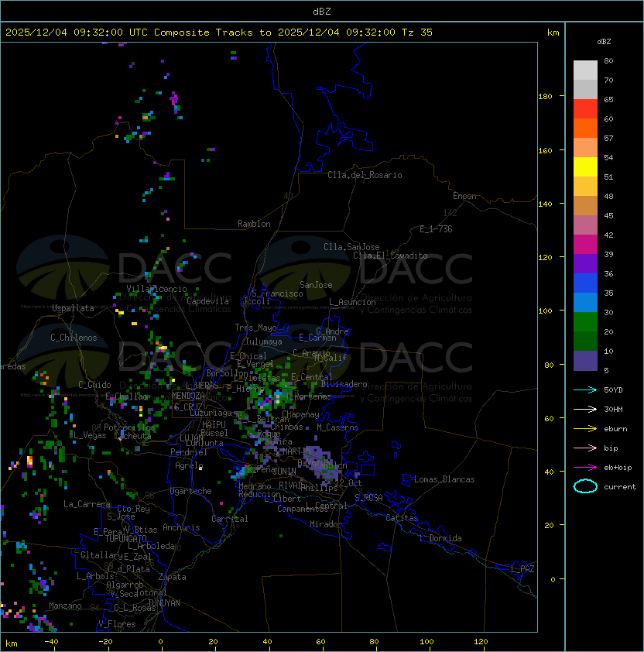
Task: Pick the slate swatch between 10 and 5
Action: [585, 361]
